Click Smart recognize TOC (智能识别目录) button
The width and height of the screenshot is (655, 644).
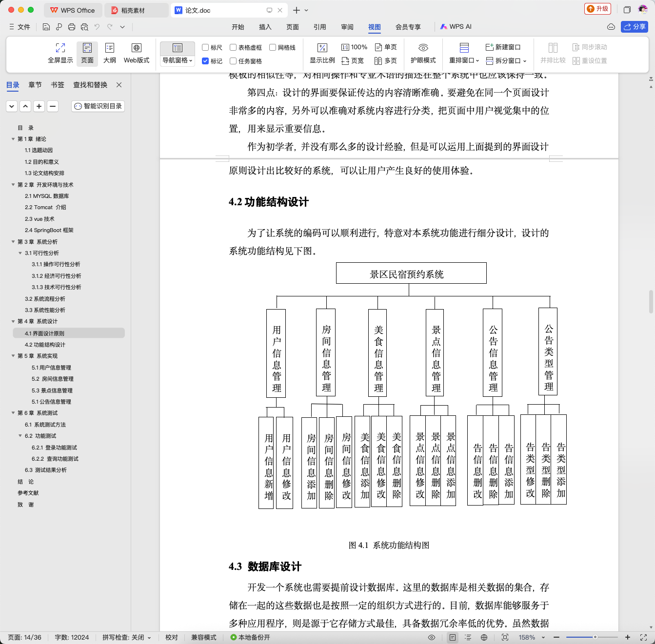(98, 106)
